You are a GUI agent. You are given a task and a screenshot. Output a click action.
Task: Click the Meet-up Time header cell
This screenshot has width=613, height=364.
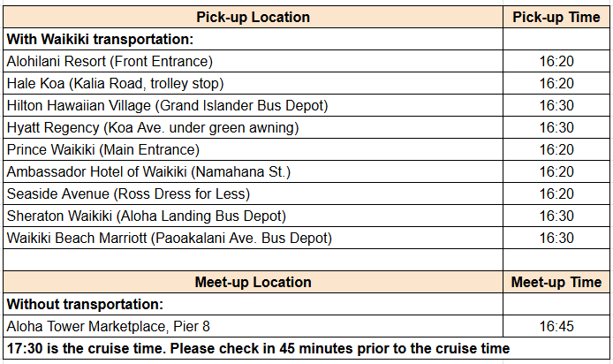click(x=556, y=283)
